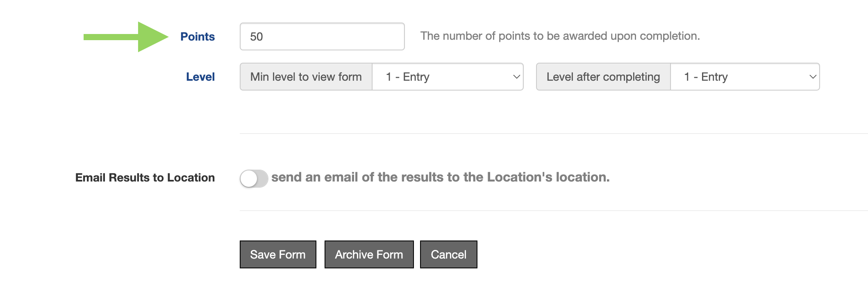Click the 'send an email of the results' toggle text

click(x=441, y=177)
